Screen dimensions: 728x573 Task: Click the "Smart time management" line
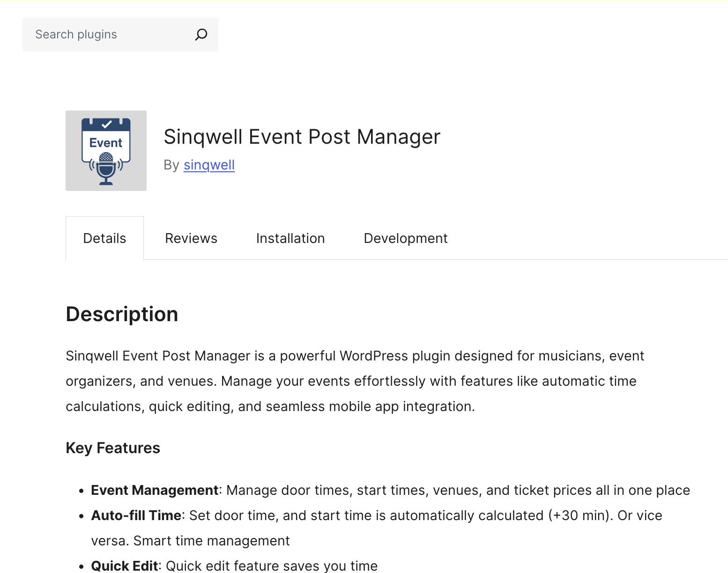(212, 541)
